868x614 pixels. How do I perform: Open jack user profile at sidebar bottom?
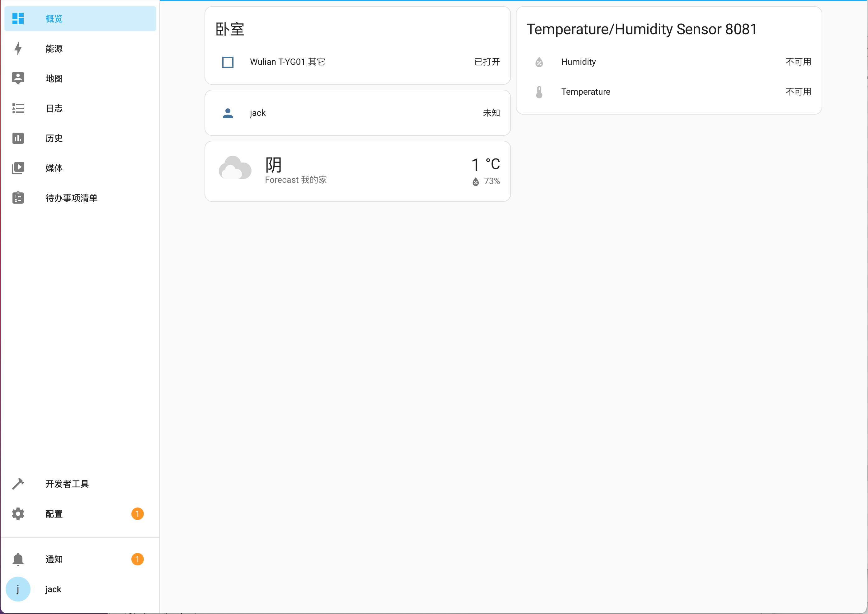click(x=53, y=589)
